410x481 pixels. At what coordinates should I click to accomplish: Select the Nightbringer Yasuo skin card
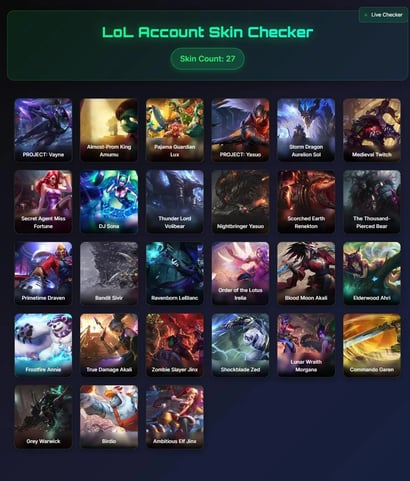pos(240,201)
